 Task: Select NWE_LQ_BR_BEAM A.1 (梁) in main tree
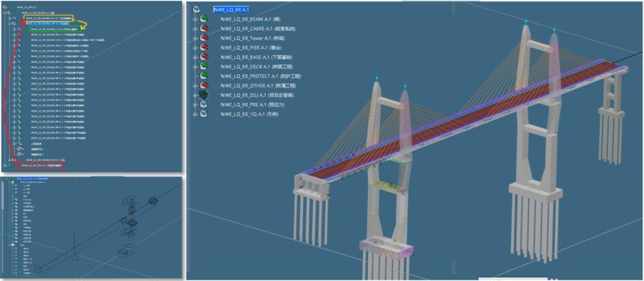coord(250,19)
